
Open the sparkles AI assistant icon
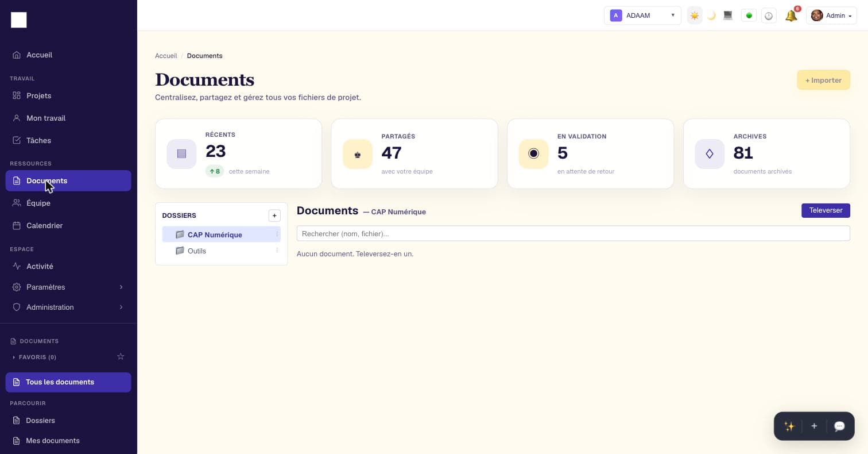[789, 426]
